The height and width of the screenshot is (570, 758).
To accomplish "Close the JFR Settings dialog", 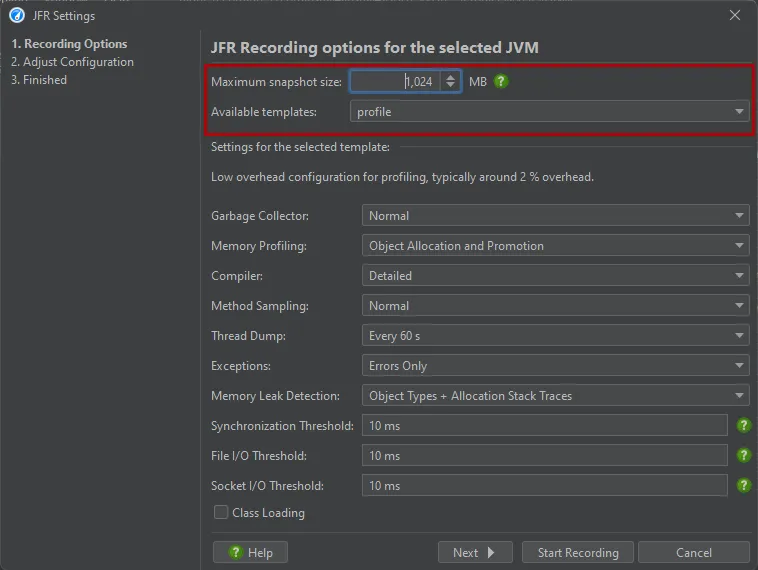I will (735, 15).
